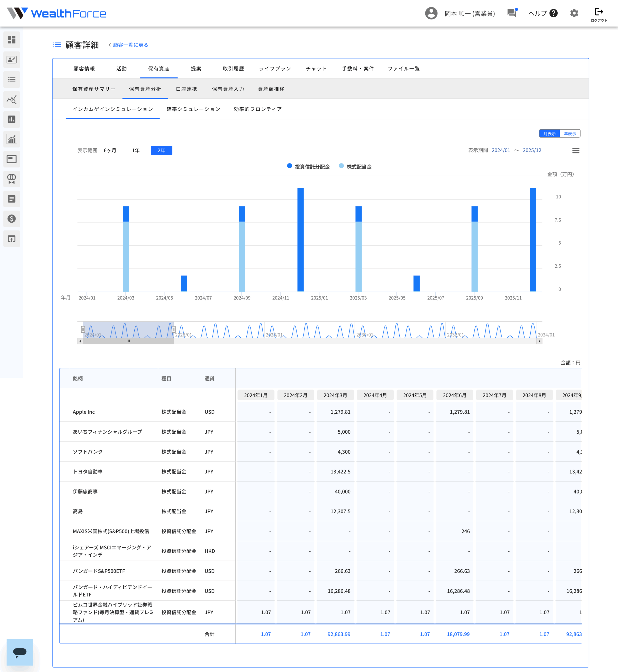Open the dashboard icon in sidebar
The width and height of the screenshot is (618, 672).
[11, 40]
